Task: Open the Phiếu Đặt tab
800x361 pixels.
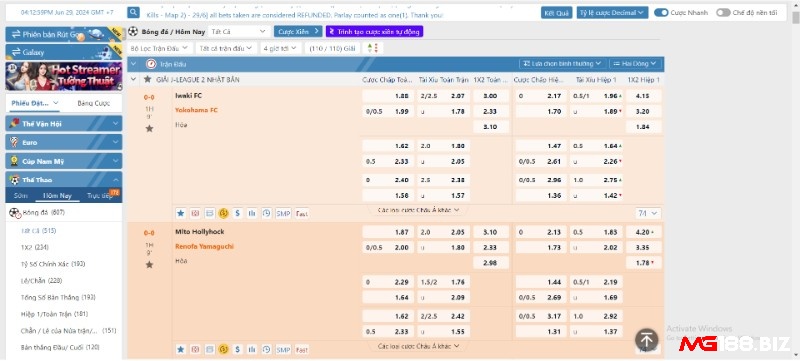Action: [x=35, y=103]
